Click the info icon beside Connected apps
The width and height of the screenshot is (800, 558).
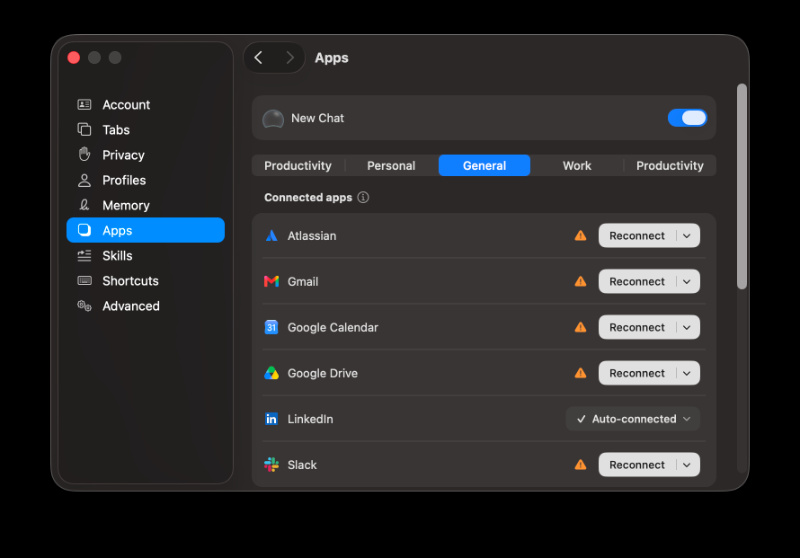click(363, 197)
